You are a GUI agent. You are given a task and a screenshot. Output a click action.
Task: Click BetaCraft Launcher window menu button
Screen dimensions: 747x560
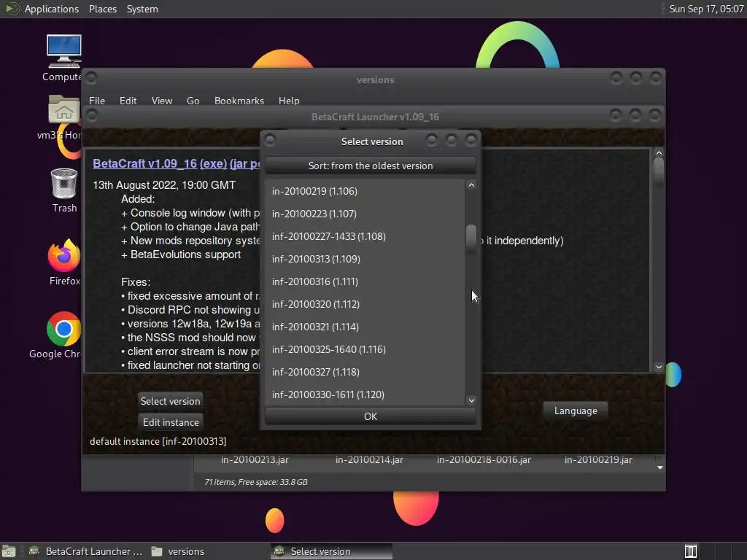(92, 115)
